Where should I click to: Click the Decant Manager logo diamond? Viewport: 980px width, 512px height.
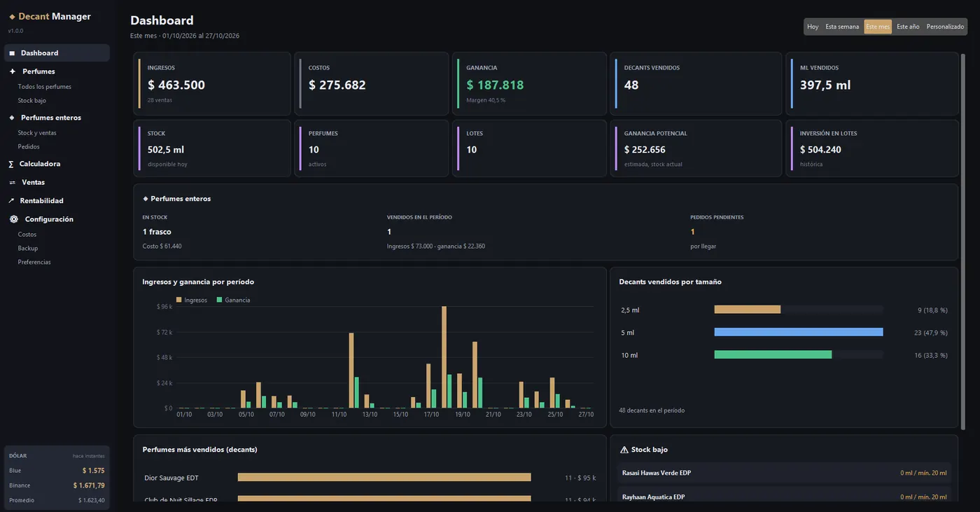(12, 17)
